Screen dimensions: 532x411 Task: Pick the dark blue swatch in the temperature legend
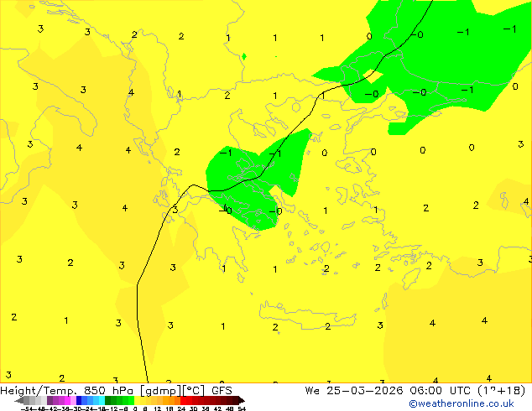click(79, 401)
